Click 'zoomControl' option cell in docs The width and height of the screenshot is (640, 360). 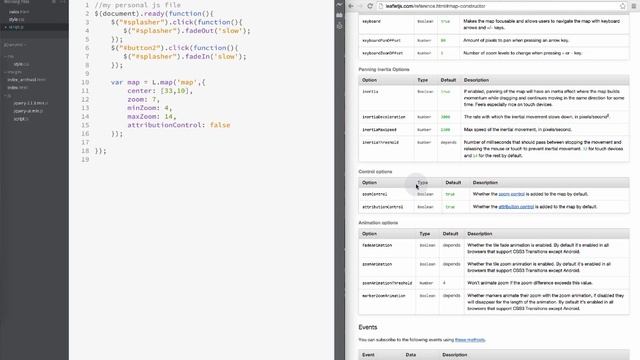tap(375, 194)
